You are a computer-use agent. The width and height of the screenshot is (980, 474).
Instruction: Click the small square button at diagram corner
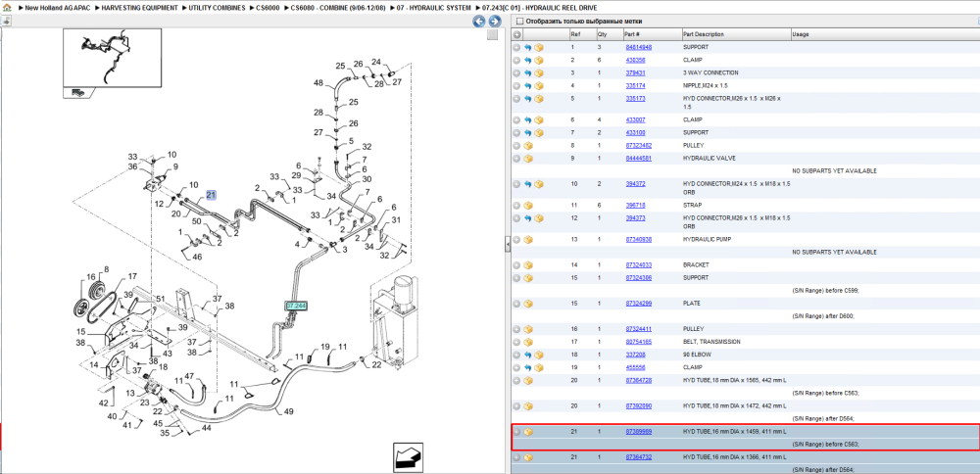click(x=492, y=35)
